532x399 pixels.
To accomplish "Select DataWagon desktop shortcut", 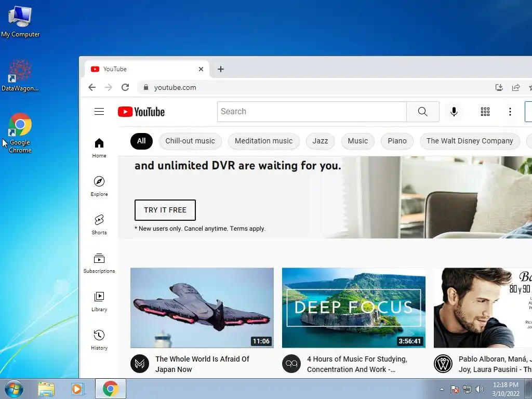I will click(20, 76).
